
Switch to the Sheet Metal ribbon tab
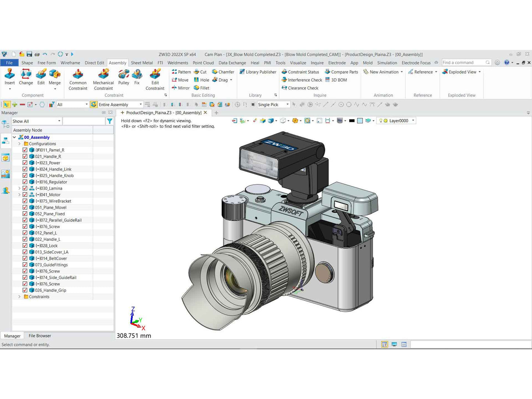pos(142,63)
